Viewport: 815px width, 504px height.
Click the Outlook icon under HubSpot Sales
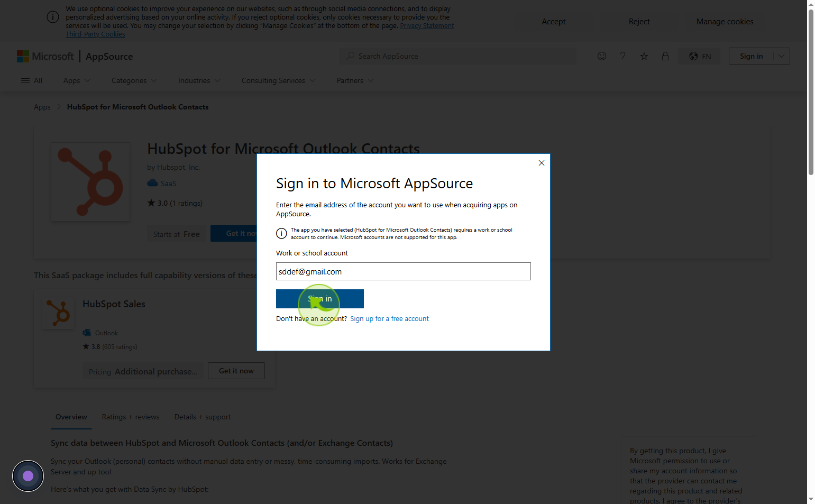point(87,333)
